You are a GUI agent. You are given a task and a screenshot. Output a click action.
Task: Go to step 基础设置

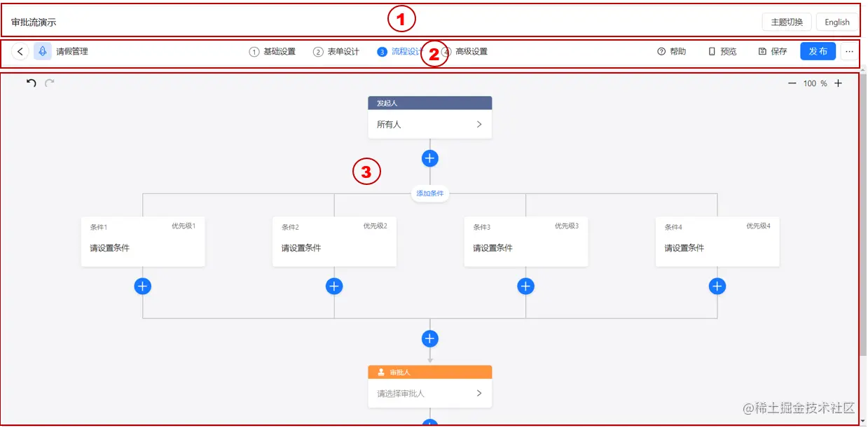273,52
